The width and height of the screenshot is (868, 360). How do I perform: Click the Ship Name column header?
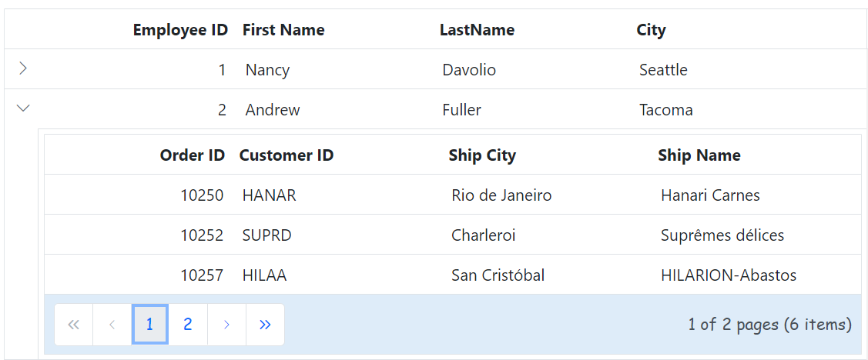click(699, 155)
